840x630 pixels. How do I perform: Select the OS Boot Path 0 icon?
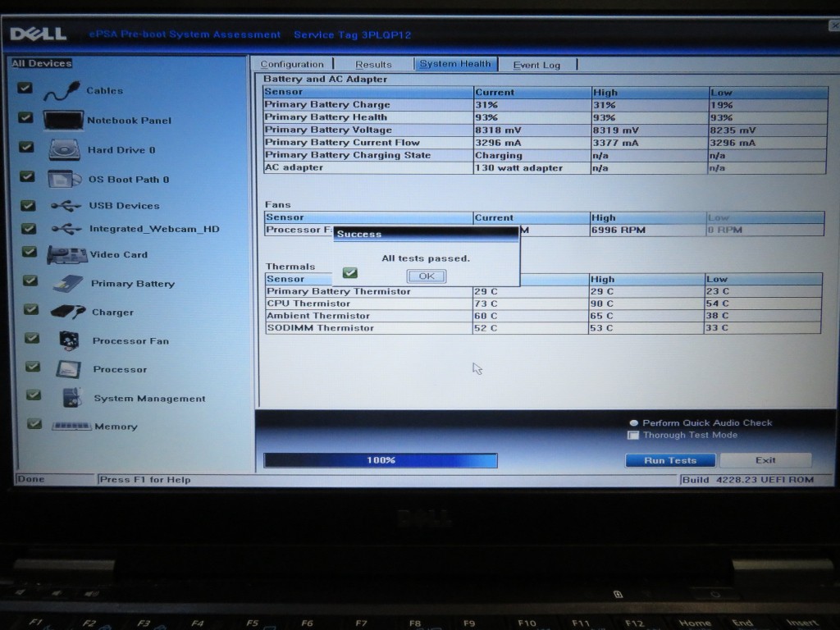(x=64, y=179)
